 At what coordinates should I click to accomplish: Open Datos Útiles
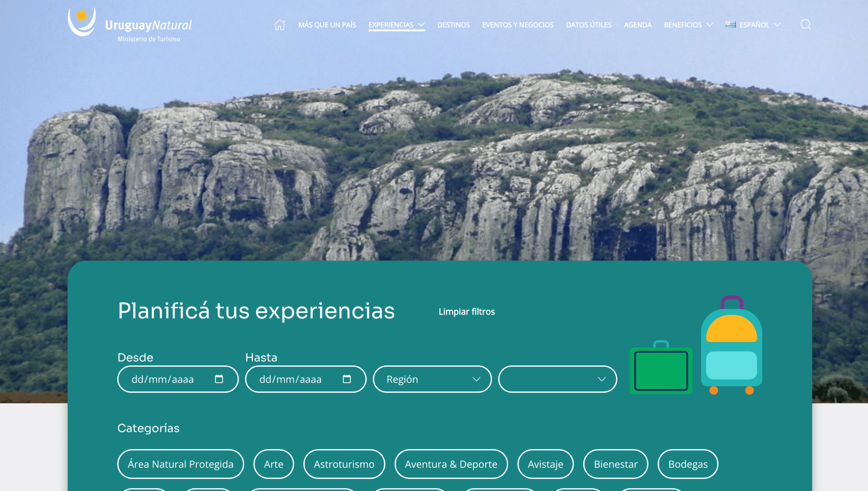tap(589, 25)
